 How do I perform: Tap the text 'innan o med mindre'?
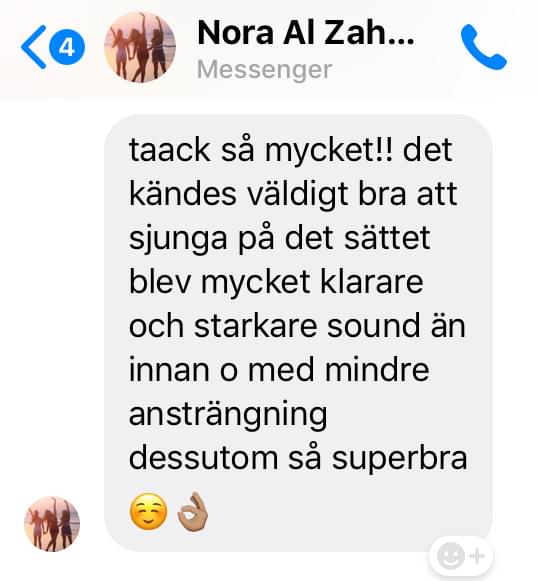(279, 370)
